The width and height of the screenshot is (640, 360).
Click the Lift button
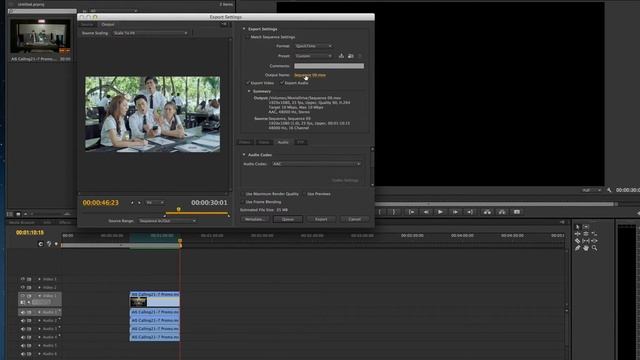coord(487,212)
